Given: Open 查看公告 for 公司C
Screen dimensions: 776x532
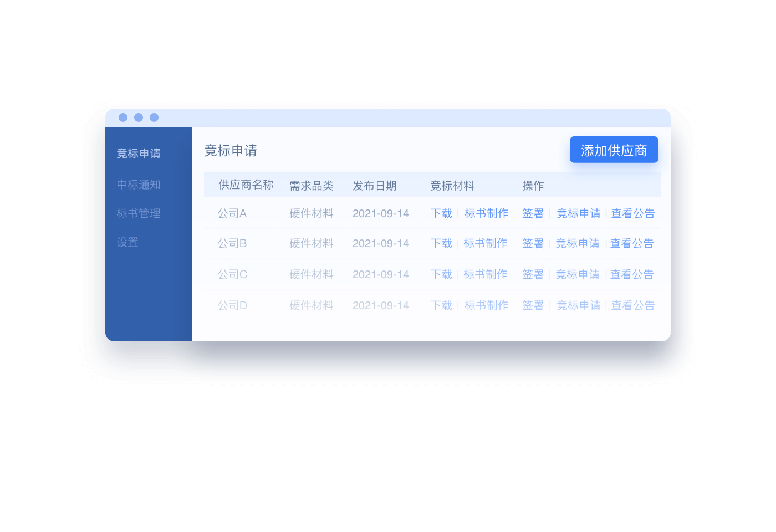Looking at the screenshot, I should [x=631, y=274].
